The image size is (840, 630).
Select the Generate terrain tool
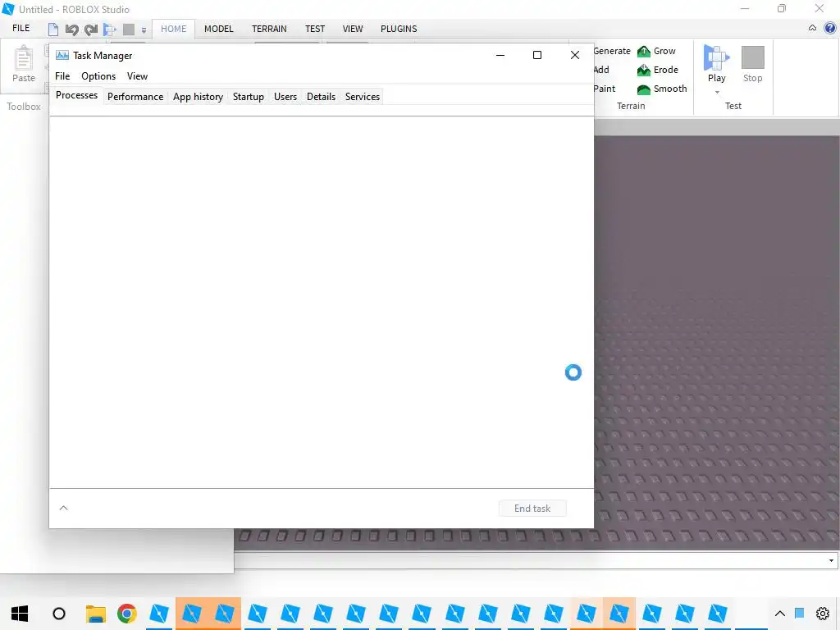tap(612, 51)
